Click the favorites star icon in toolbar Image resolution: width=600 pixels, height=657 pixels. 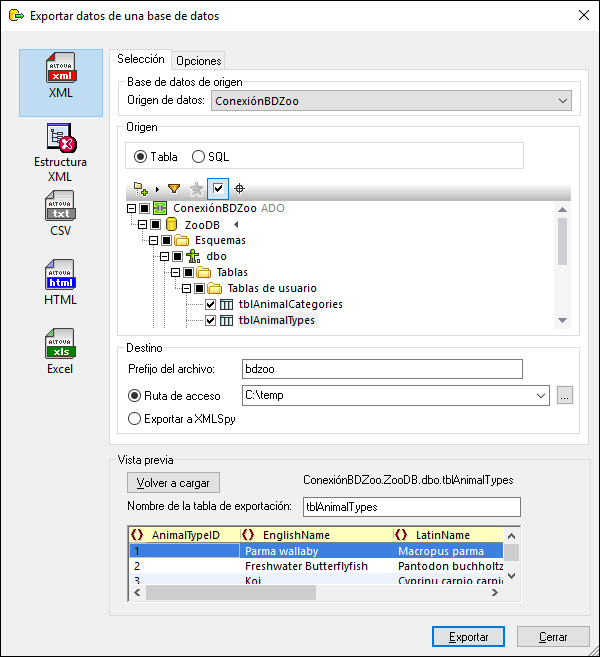coord(196,188)
